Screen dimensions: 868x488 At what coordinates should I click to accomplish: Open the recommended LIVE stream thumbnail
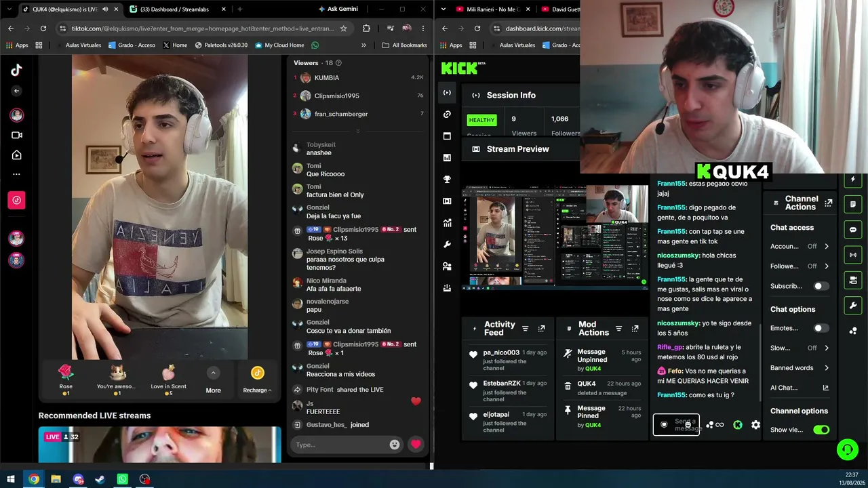(160, 445)
